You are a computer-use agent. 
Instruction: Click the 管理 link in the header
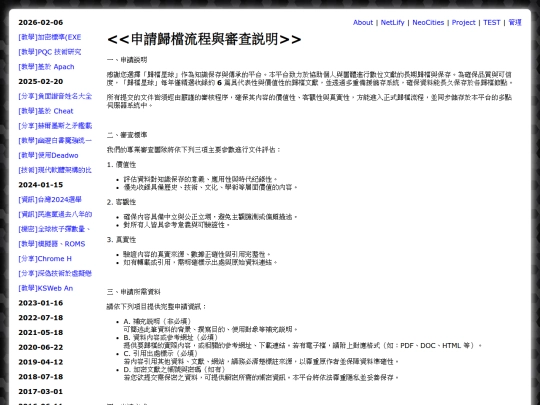[515, 22]
